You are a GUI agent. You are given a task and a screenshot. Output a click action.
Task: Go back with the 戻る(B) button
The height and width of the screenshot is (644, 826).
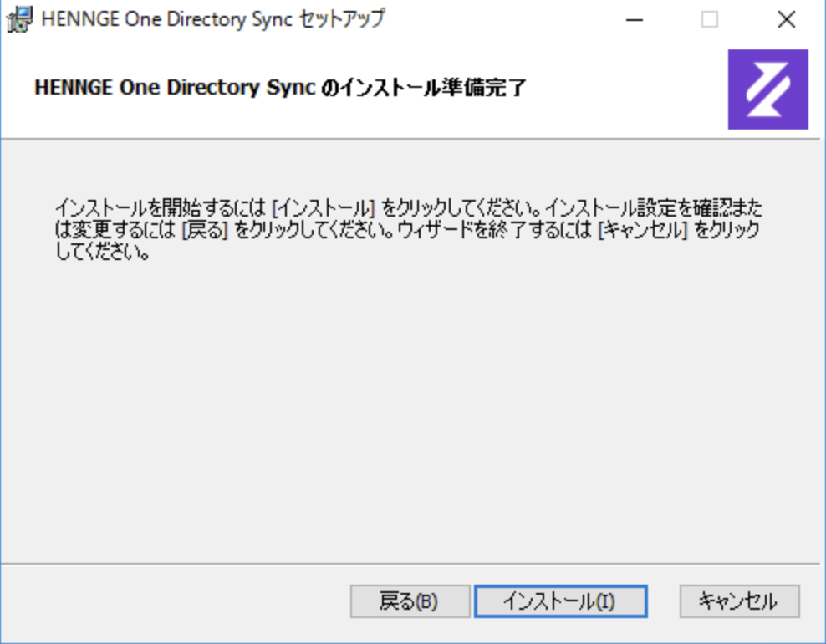(410, 601)
